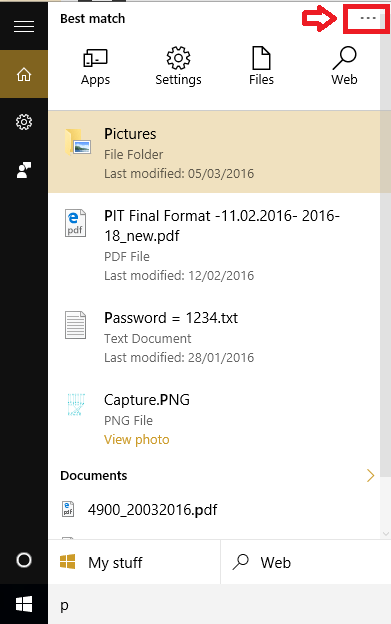391x624 pixels.
Task: Open the Windows Start button
Action: coord(24,604)
